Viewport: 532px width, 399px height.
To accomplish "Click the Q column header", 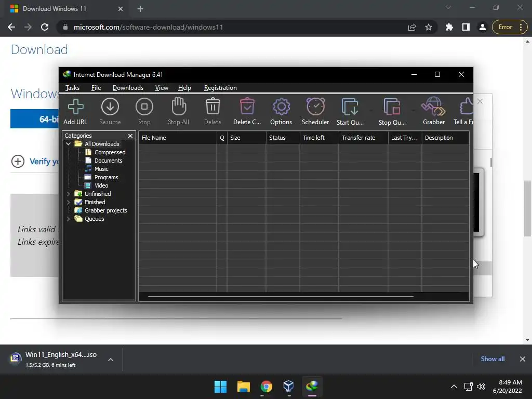I will (222, 138).
